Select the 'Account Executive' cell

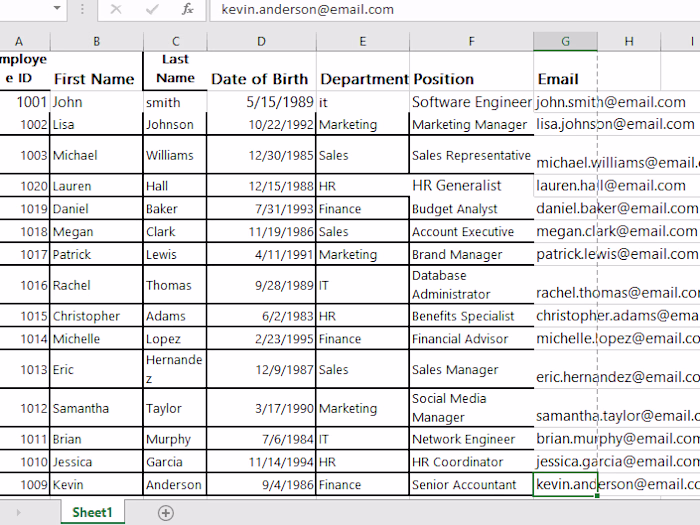click(471, 231)
